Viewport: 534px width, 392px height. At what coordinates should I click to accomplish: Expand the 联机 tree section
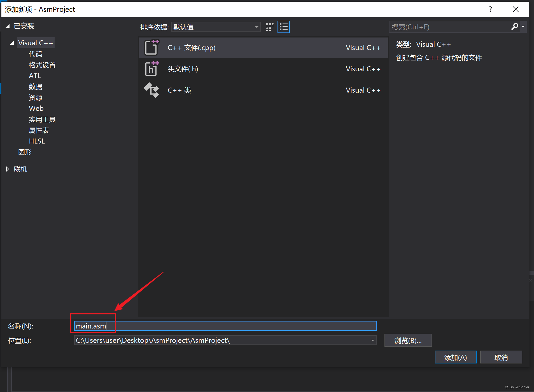pos(8,169)
